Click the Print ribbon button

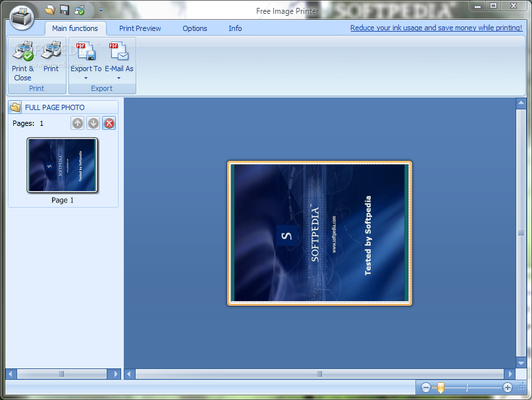tap(51, 57)
